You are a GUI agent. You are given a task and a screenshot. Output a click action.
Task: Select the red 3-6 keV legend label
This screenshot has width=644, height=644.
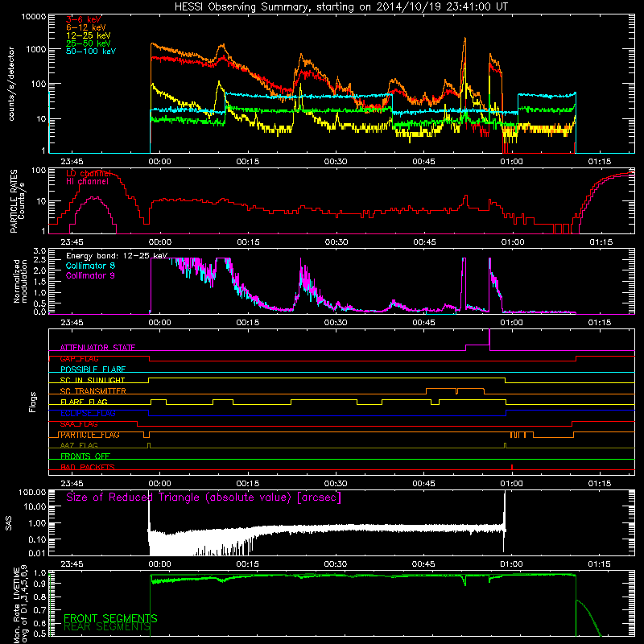(84, 19)
